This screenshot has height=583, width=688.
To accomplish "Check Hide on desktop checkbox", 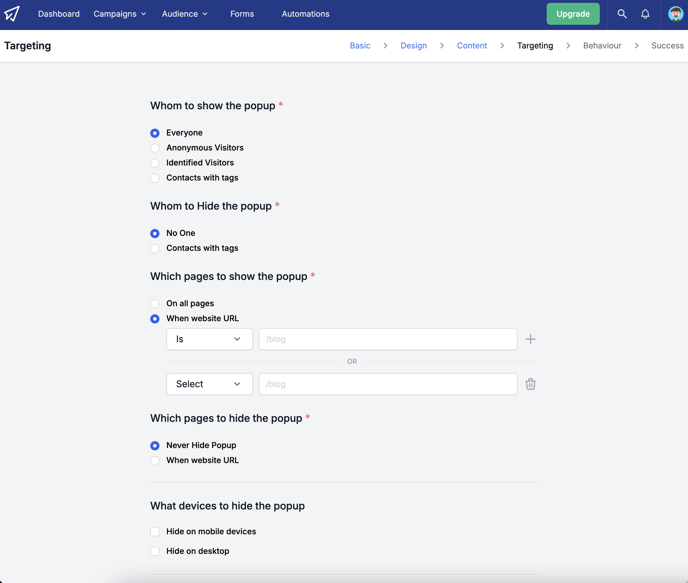I will pyautogui.click(x=154, y=551).
